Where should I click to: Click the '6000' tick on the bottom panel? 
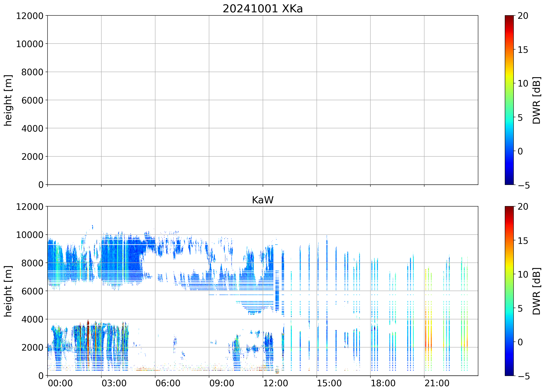coord(32,291)
